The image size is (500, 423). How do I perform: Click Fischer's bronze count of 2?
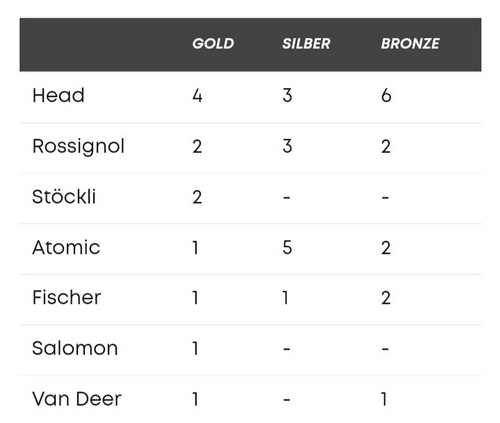tap(386, 298)
